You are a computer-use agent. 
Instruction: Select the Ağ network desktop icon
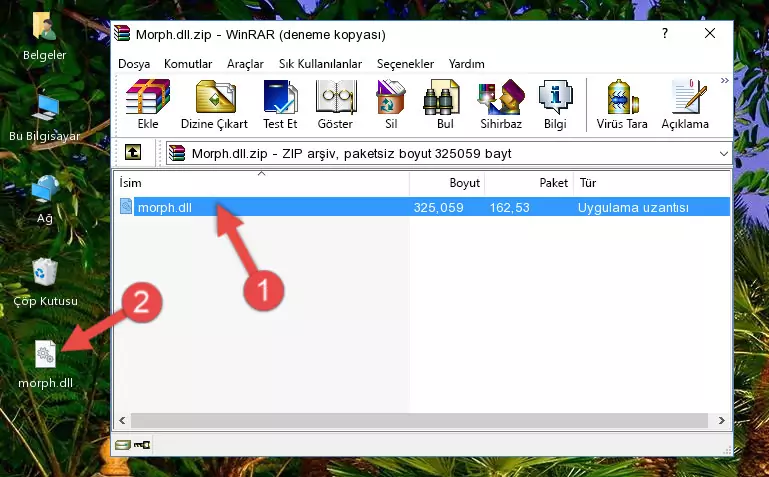tap(45, 200)
